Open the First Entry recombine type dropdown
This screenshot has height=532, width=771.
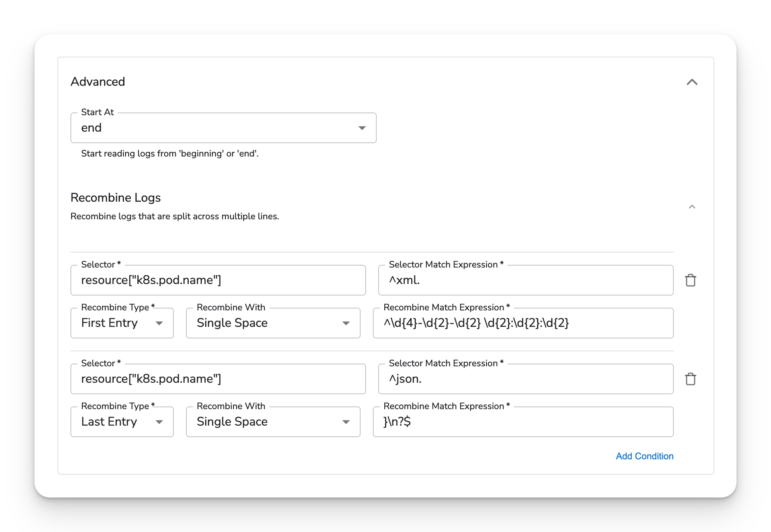159,323
